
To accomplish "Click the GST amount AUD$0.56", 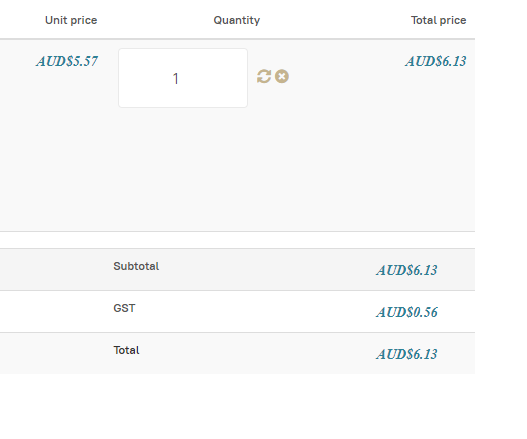I will (407, 312).
